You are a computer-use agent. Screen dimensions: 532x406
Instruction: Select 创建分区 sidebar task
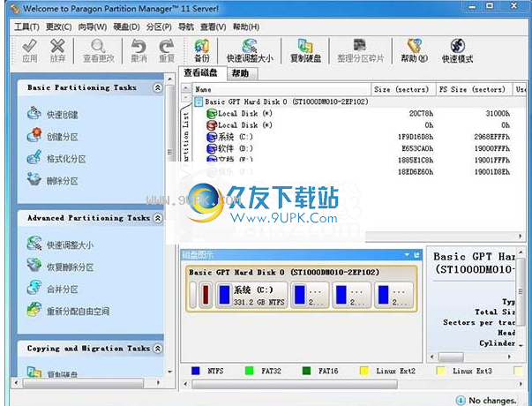pos(53,136)
